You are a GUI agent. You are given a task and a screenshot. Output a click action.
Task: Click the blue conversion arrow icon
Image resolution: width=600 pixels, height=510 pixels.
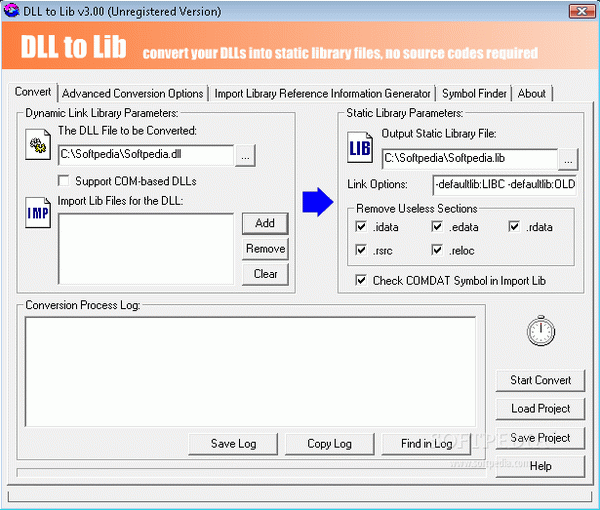(318, 202)
